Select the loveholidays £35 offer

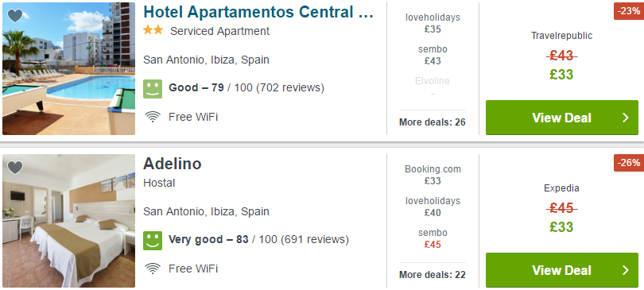tap(433, 23)
